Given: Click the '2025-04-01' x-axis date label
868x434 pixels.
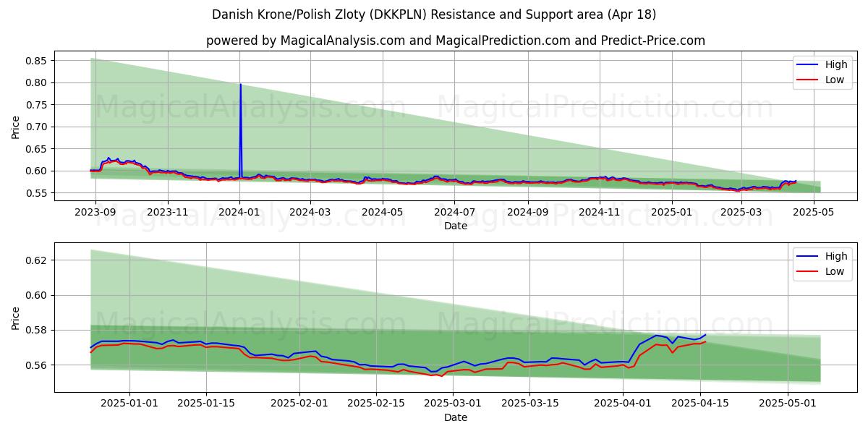Looking at the screenshot, I should click(623, 404).
